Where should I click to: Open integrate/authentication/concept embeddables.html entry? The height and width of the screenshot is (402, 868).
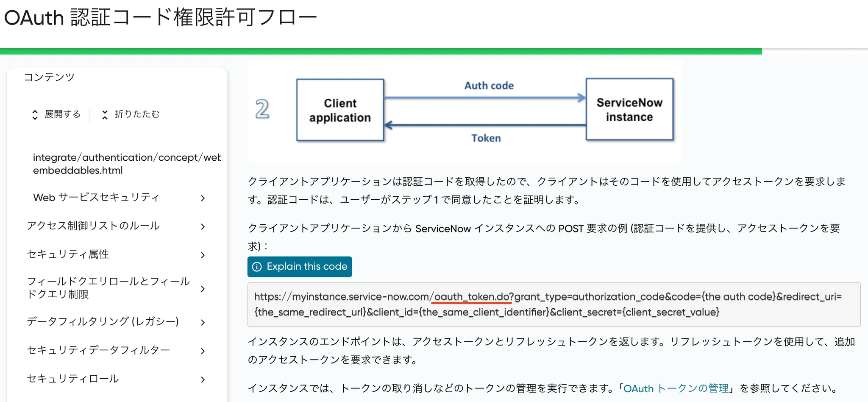coord(127,164)
